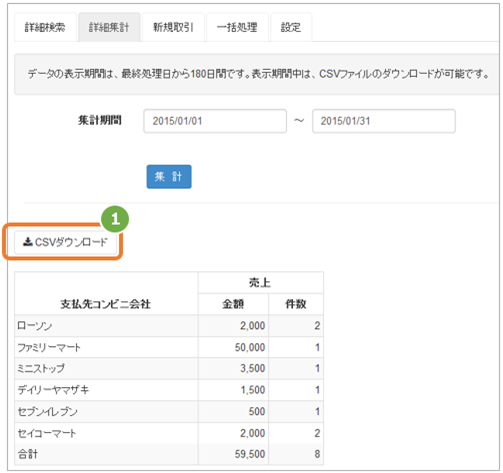Click the 集計期間 label
This screenshot has width=503, height=473.
[x=100, y=120]
